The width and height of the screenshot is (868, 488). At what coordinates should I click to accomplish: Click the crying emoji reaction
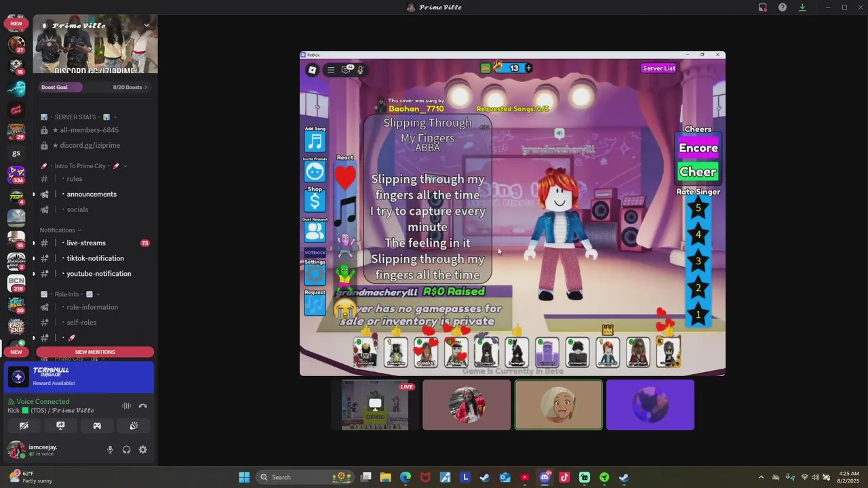tap(344, 309)
